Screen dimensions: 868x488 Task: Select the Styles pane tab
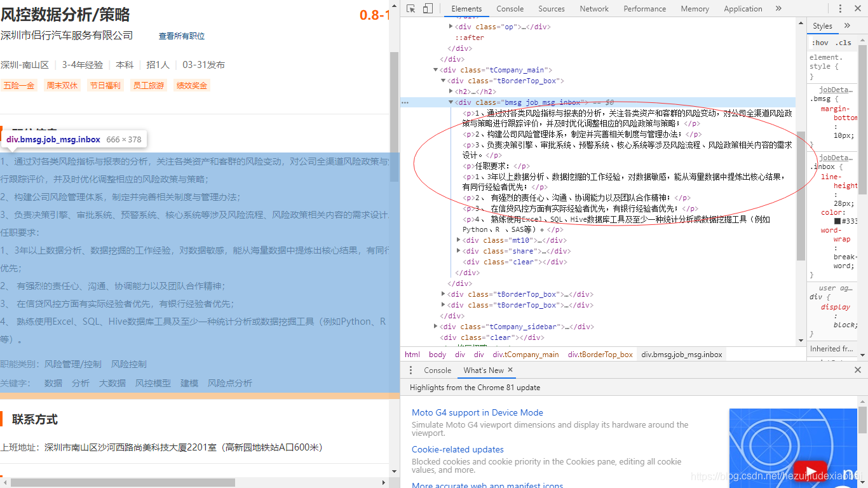click(822, 25)
